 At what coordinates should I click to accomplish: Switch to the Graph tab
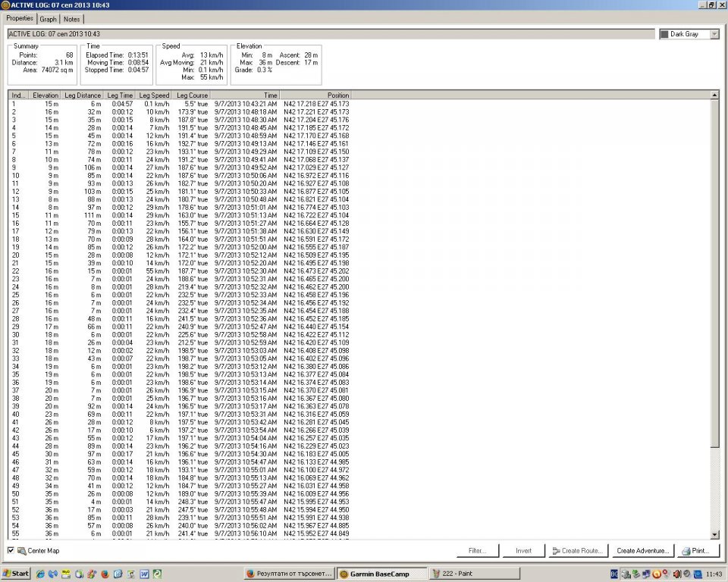pos(48,19)
